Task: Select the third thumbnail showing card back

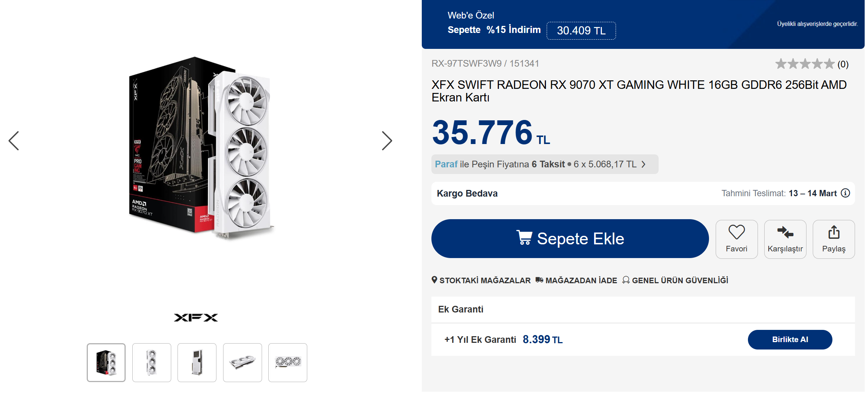Action: (197, 362)
